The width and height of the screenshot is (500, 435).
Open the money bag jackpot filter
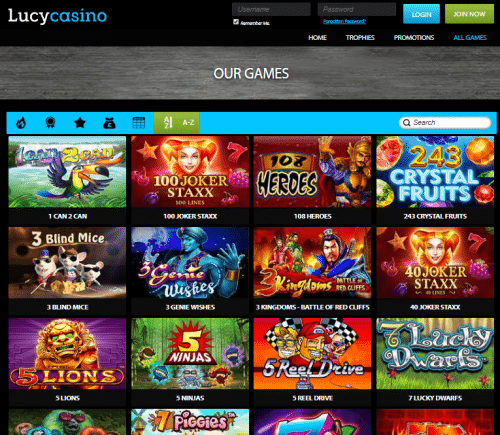pos(109,123)
